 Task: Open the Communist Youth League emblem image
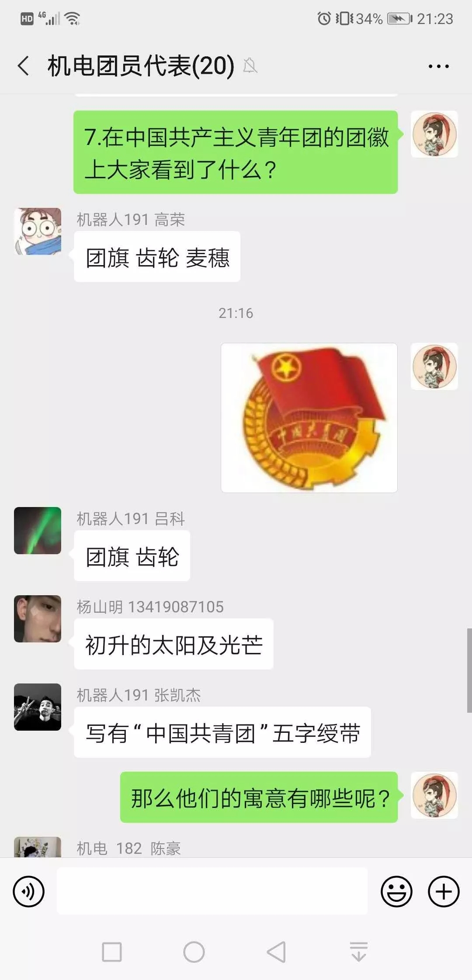coord(309,418)
